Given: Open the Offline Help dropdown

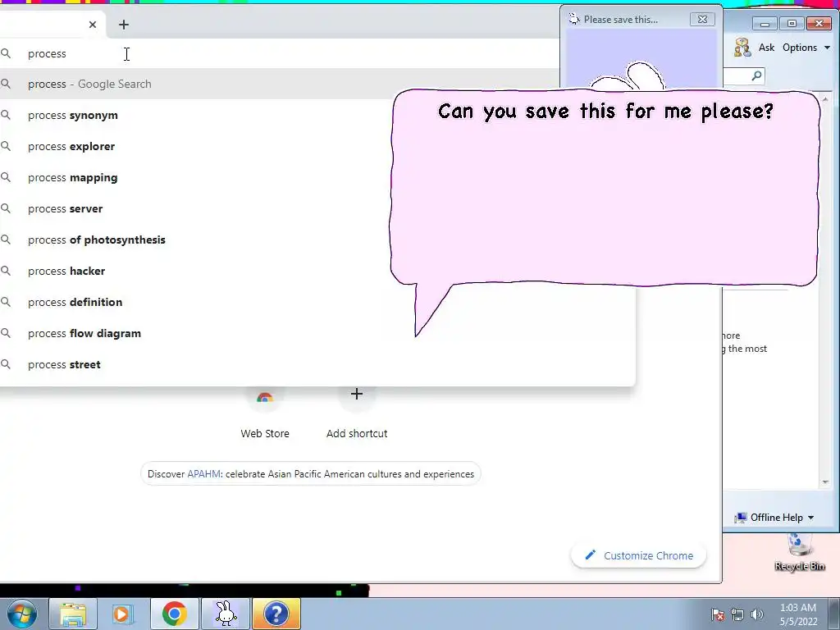Looking at the screenshot, I should (x=774, y=518).
